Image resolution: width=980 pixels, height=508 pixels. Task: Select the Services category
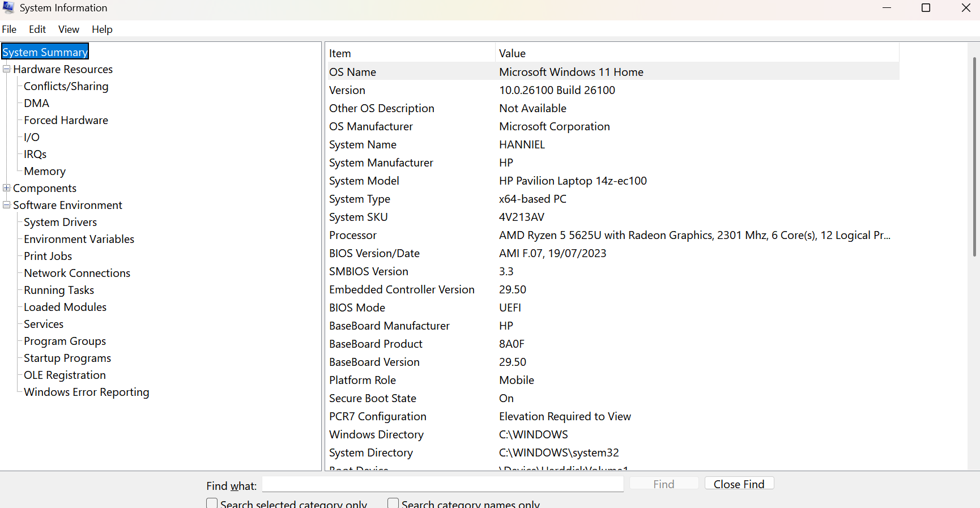tap(44, 324)
